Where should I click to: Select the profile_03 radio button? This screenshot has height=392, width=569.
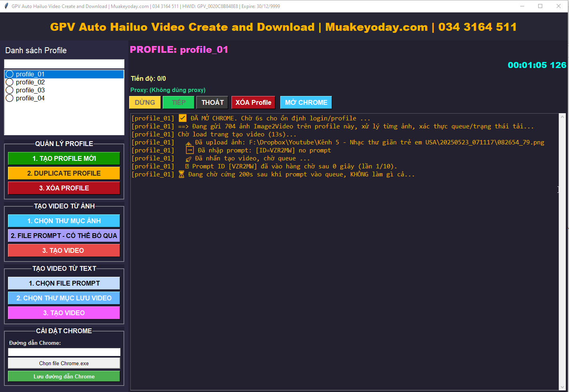click(10, 90)
